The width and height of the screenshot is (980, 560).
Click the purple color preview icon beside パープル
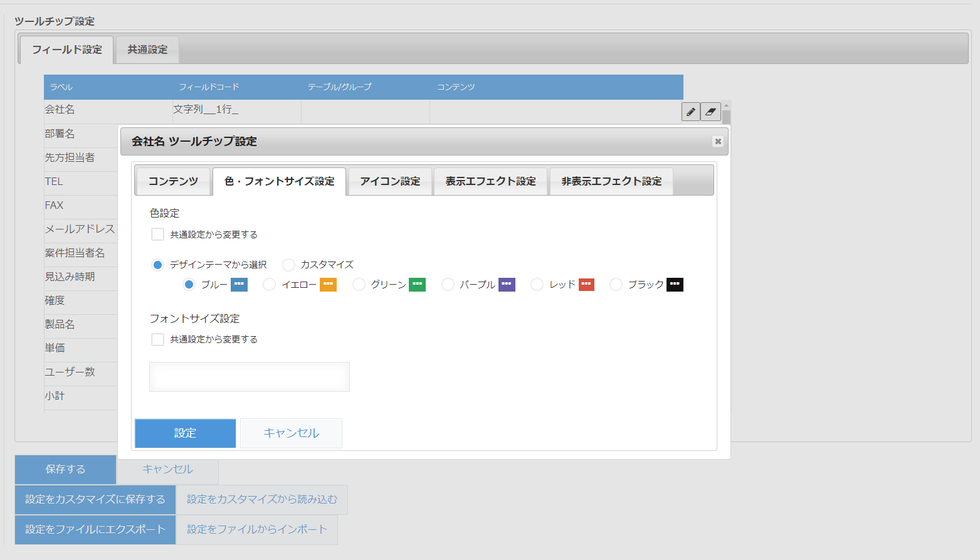pyautogui.click(x=507, y=284)
